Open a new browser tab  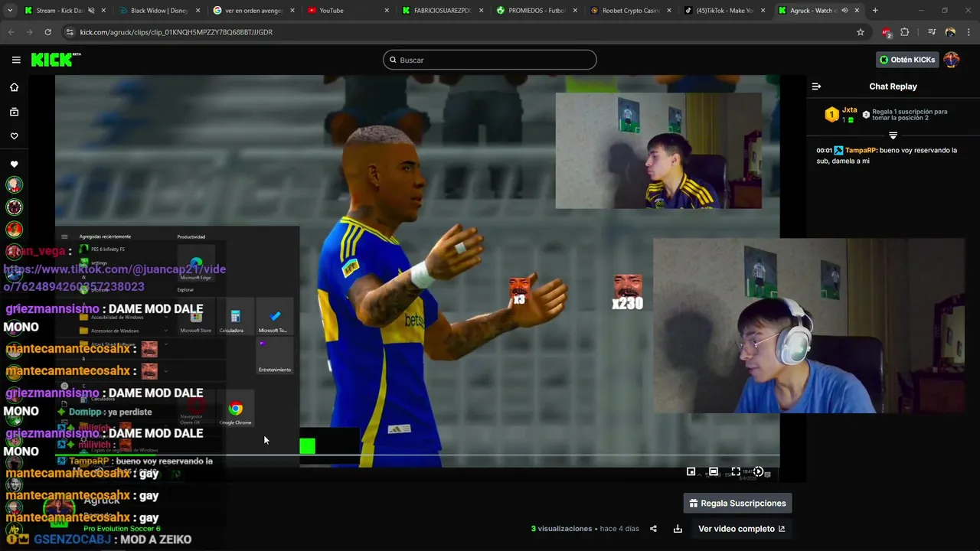coord(875,11)
